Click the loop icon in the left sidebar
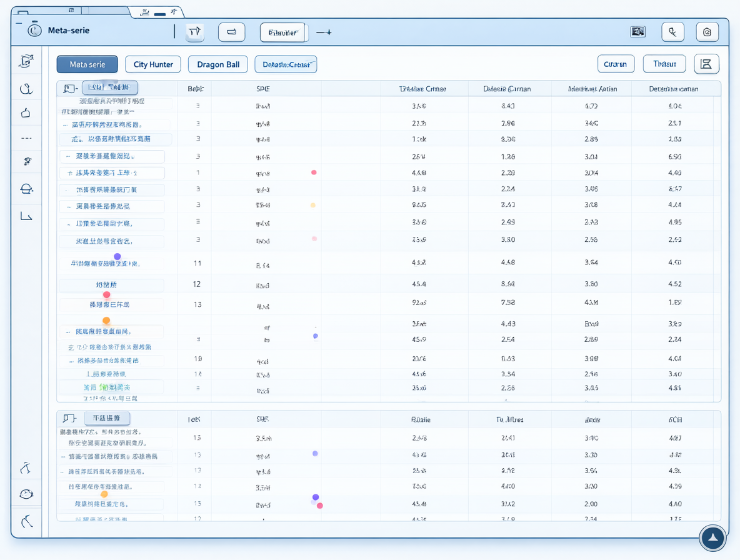The width and height of the screenshot is (740, 560). click(x=26, y=88)
